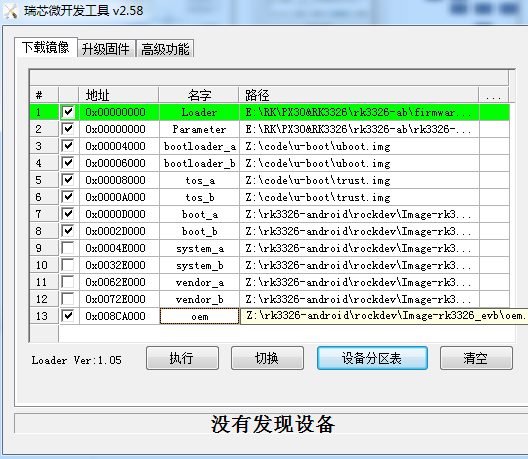Click address 0x00006000 cell
Viewport: 528px width, 459px height.
[119, 163]
